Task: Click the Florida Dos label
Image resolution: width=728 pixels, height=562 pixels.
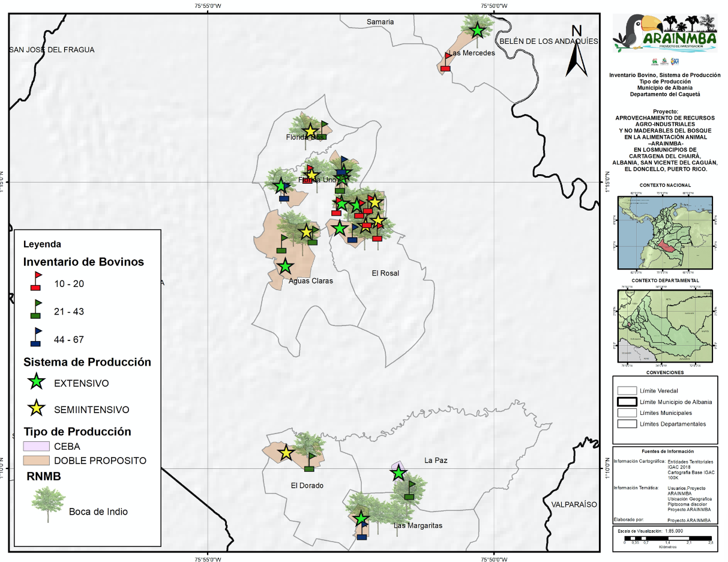Action: [x=304, y=137]
